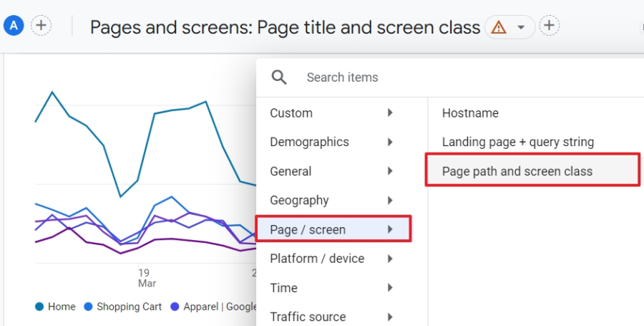Viewport: 644px width, 326px height.
Task: Toggle the Home series in the chart legend
Action: 55,307
